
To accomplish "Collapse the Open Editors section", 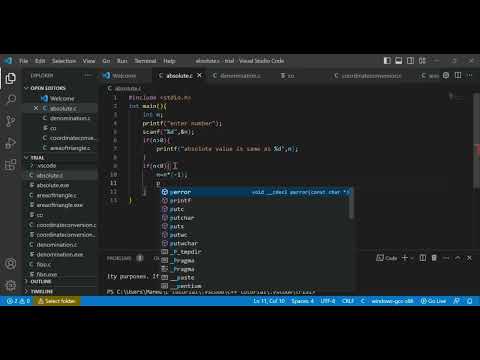I will [48, 88].
